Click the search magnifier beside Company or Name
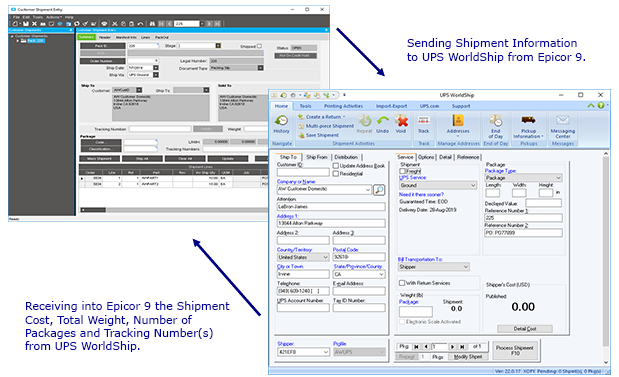The height and width of the screenshot is (377, 619). (379, 190)
